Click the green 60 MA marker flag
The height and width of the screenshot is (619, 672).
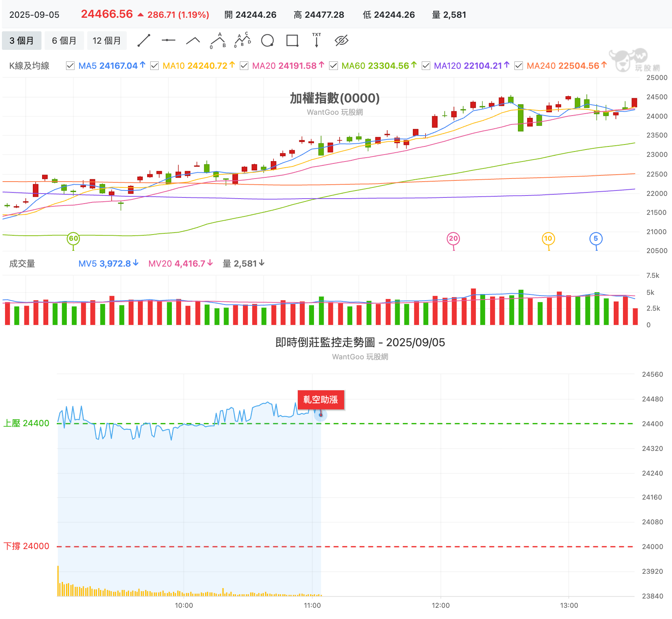(73, 238)
